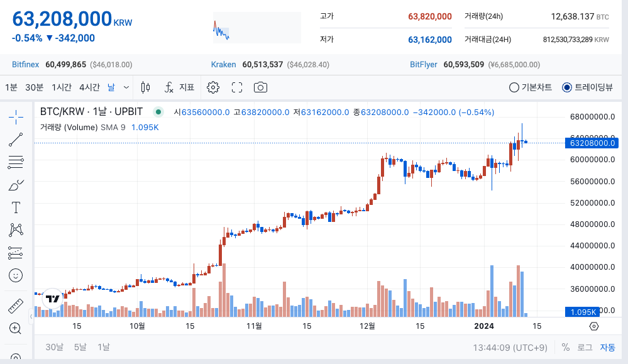Click the TradingView logo on chart
This screenshot has width=628, height=364.
[x=52, y=299]
